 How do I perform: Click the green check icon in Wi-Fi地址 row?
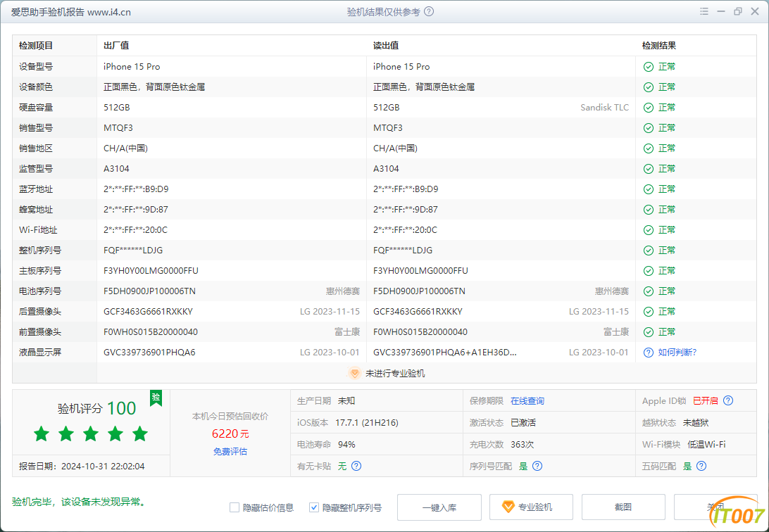(x=649, y=230)
